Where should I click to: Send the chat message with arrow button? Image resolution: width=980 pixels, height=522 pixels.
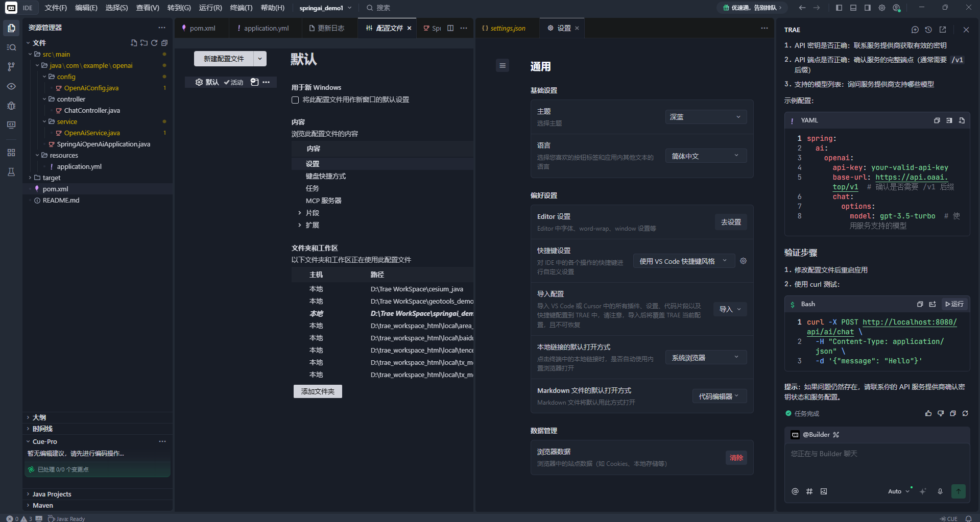click(x=959, y=491)
